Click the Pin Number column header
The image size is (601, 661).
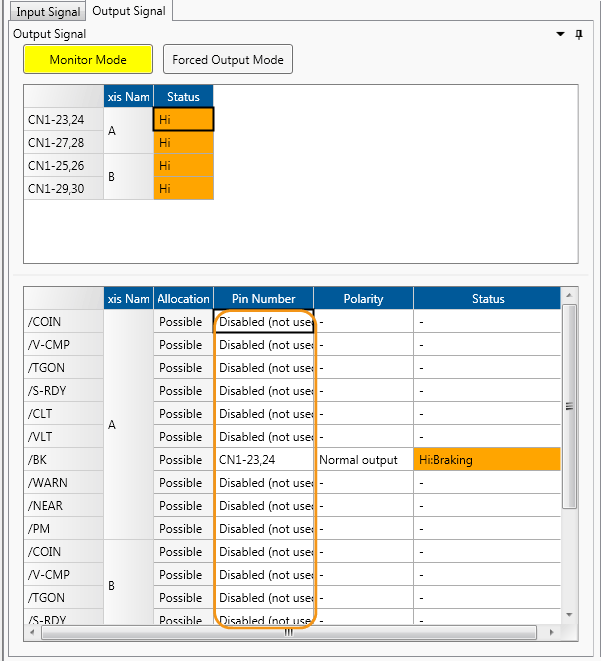263,298
